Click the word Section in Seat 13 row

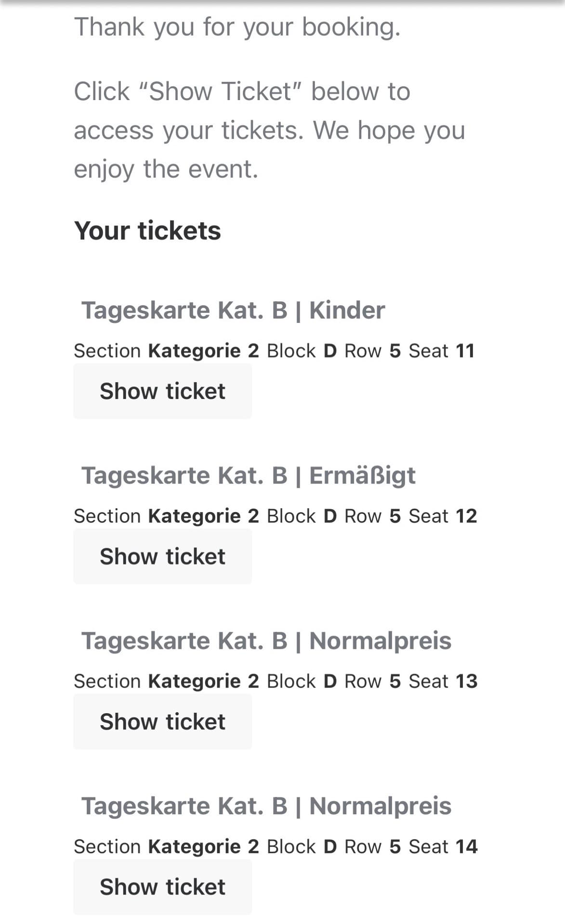(107, 681)
